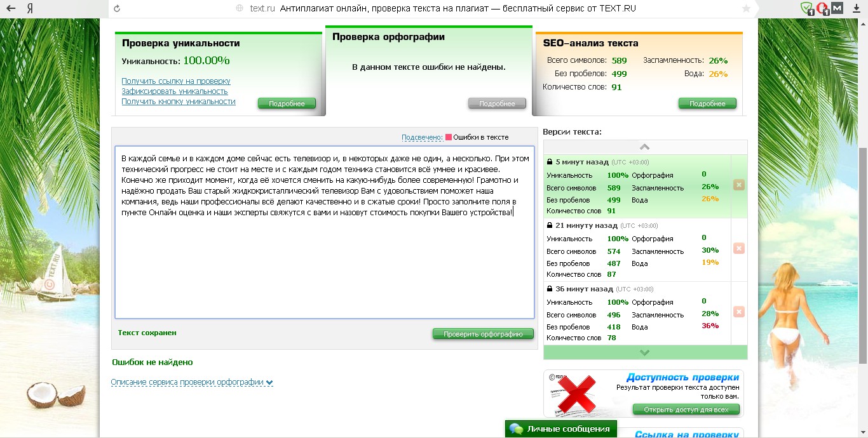Open Подробнее in the uniqueness panel

tap(287, 103)
